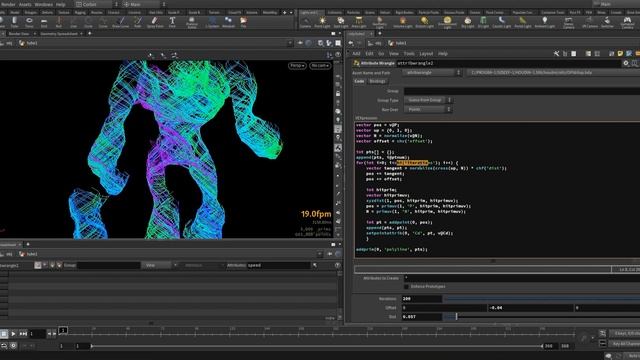The height and width of the screenshot is (360, 640).
Task: Add an Environment Light from shelf
Action: (x=447, y=22)
